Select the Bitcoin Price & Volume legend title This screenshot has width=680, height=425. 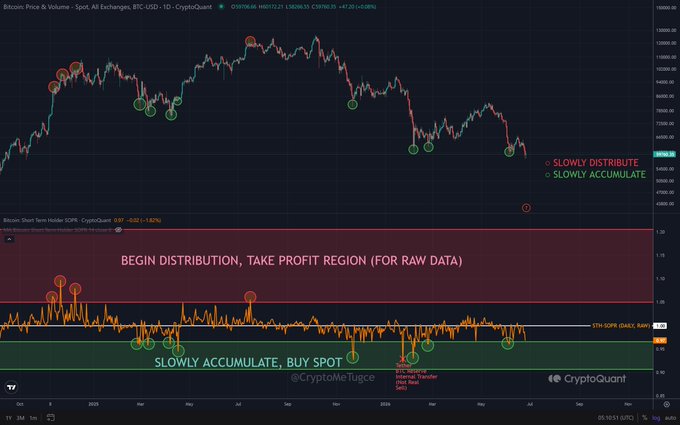(x=108, y=7)
